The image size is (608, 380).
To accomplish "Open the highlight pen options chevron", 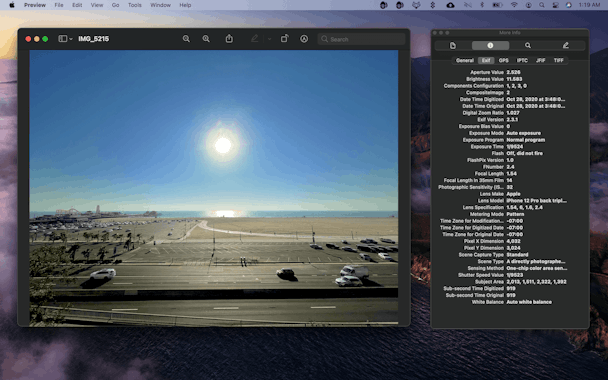I will 269,39.
